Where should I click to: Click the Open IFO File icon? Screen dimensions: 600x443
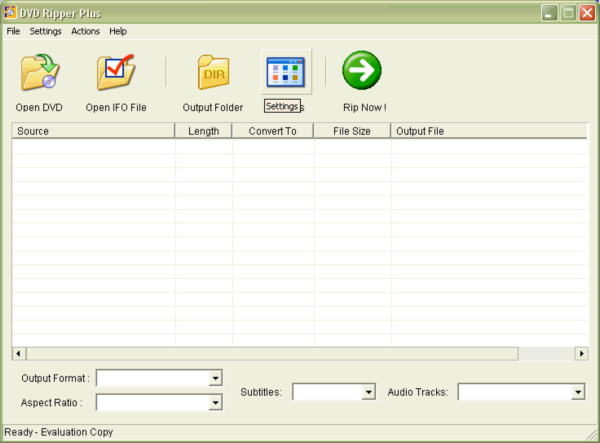tap(116, 73)
